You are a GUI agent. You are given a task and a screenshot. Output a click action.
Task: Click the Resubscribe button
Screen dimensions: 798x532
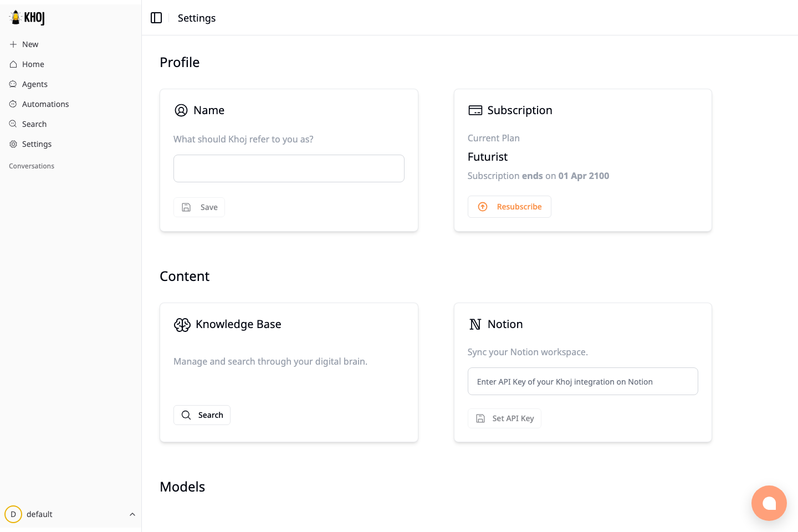509,207
